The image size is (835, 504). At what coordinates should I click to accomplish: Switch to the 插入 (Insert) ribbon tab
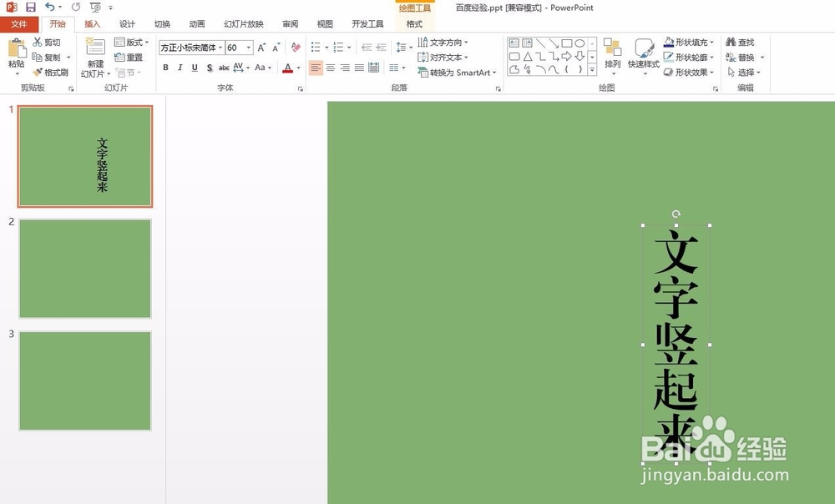92,23
